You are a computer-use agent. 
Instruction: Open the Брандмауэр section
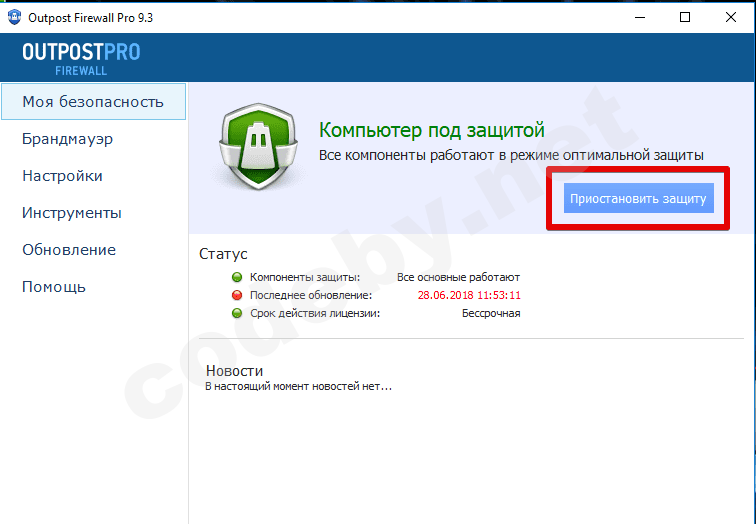click(x=68, y=139)
